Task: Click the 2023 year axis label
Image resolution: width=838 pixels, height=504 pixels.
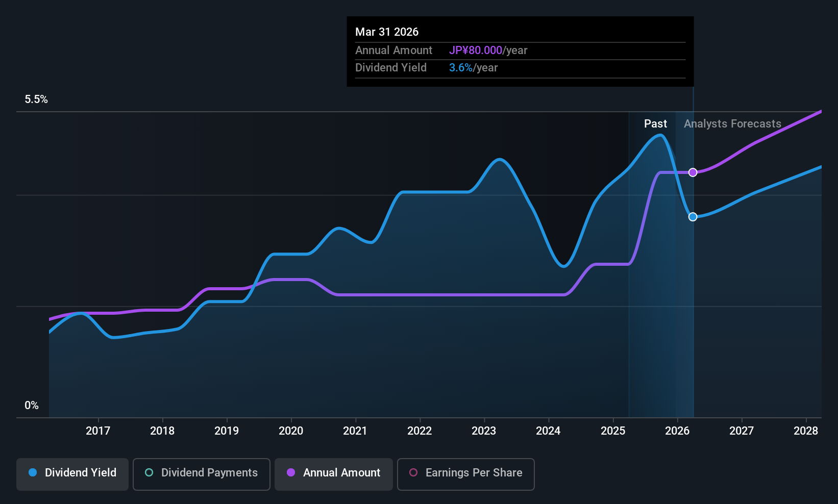Action: [x=484, y=431]
